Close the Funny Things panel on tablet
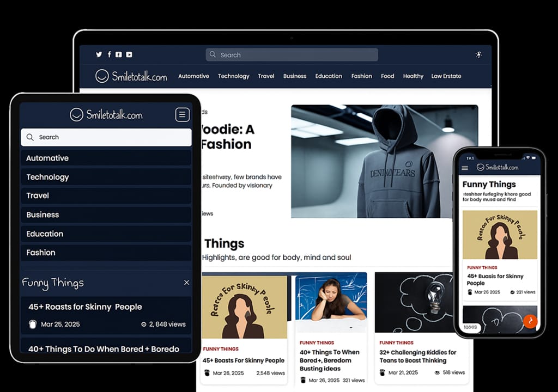Viewport: 558px width, 392px height. [x=186, y=283]
